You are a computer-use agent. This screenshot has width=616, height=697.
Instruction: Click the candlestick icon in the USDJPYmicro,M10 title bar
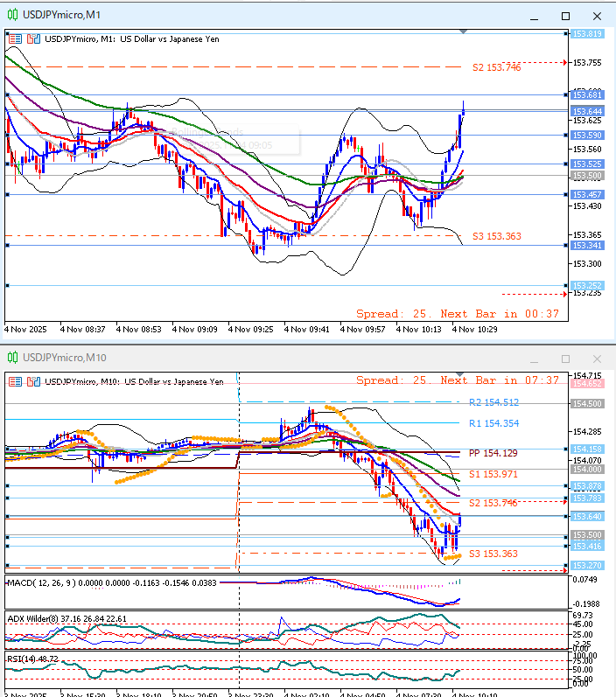click(x=12, y=358)
